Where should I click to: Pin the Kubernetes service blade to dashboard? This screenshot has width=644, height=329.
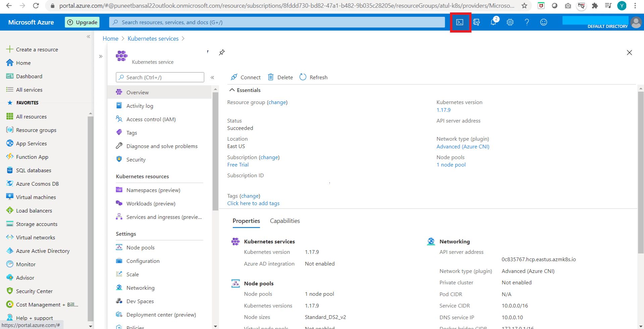(x=222, y=52)
